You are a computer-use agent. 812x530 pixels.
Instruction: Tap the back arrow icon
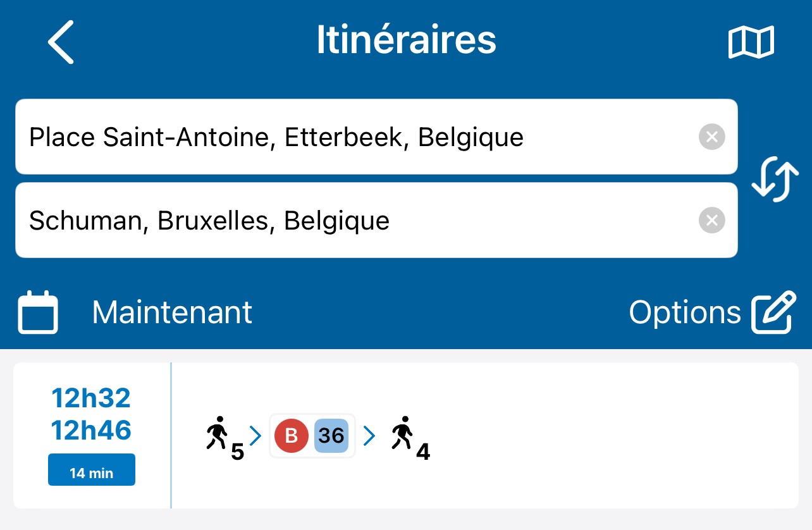(61, 42)
